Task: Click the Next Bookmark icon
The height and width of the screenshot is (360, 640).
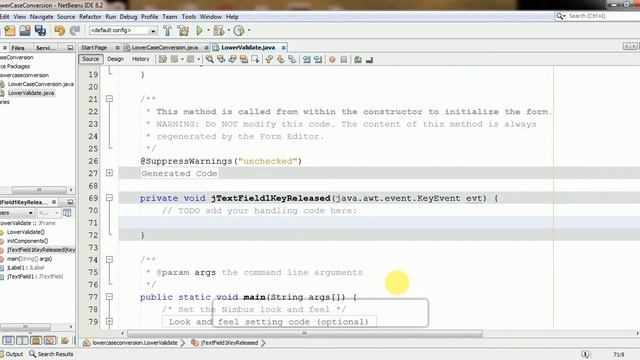Action: tap(280, 60)
